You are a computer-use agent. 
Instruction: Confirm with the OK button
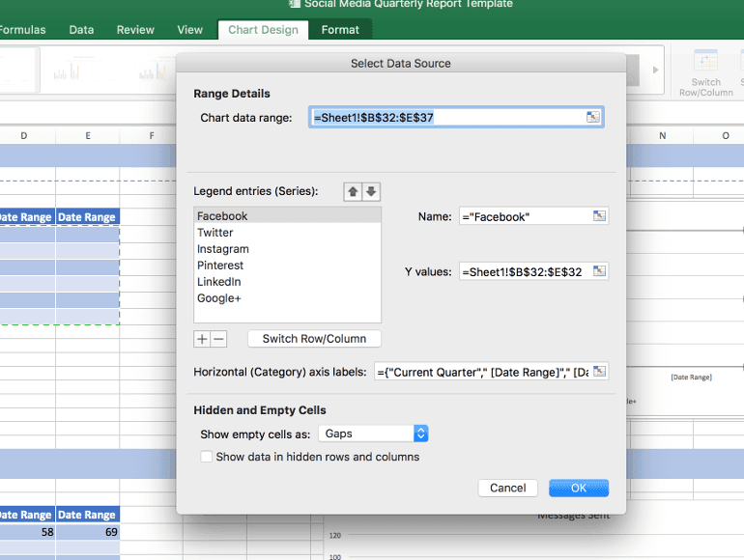579,488
